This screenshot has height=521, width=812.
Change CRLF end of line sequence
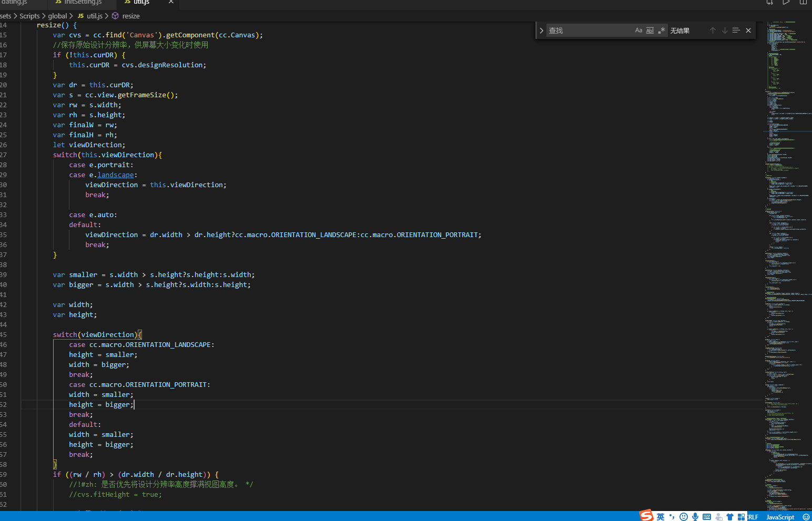pos(753,517)
